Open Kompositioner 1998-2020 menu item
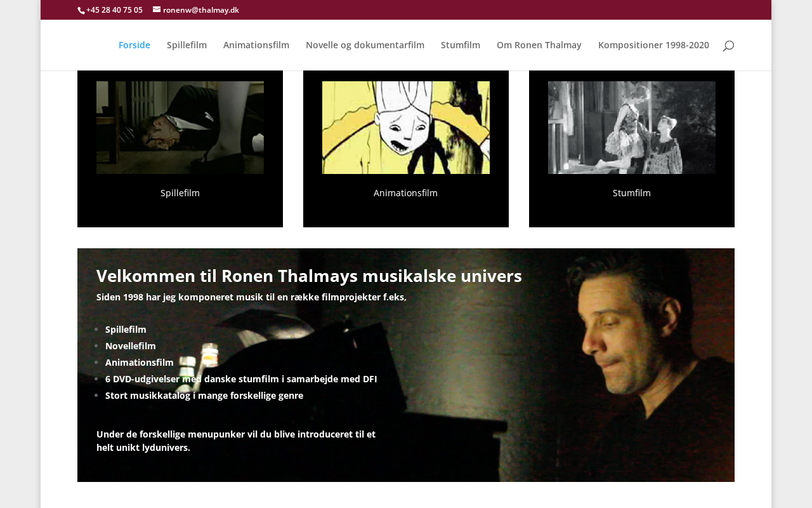This screenshot has height=508, width=812. [653, 45]
